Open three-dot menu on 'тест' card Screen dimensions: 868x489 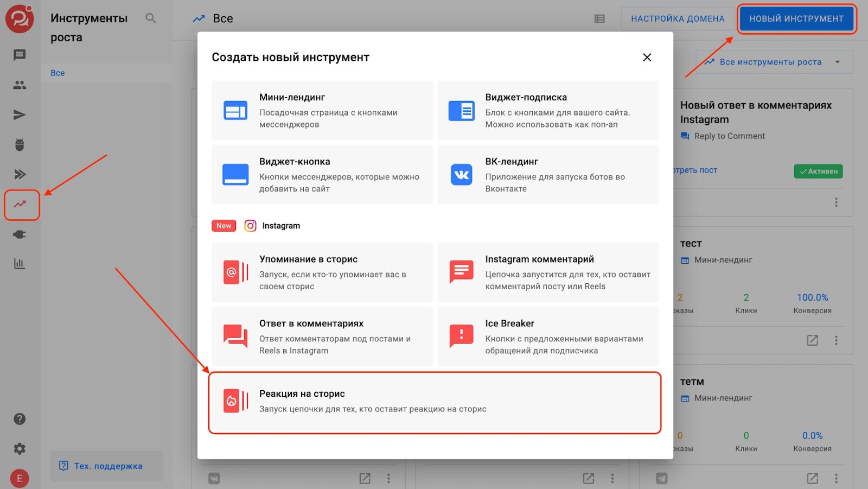836,340
